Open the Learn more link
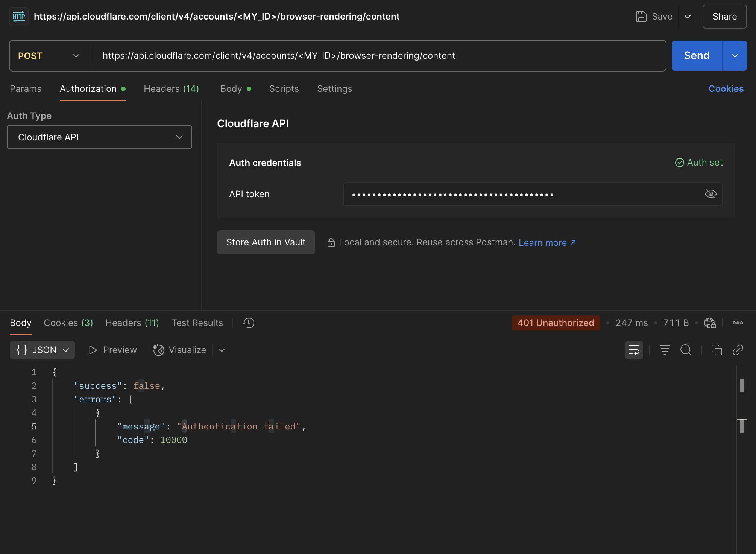 543,242
